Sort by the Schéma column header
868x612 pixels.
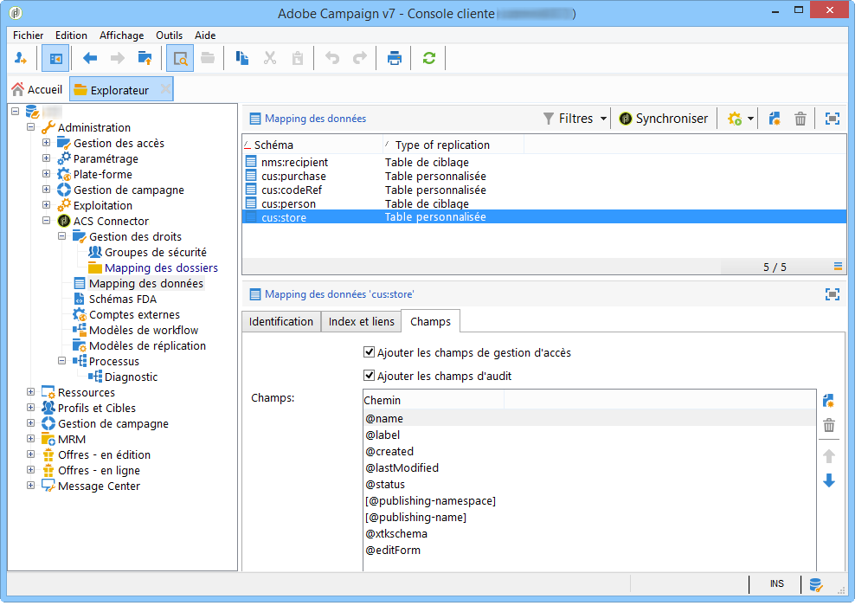pyautogui.click(x=312, y=145)
